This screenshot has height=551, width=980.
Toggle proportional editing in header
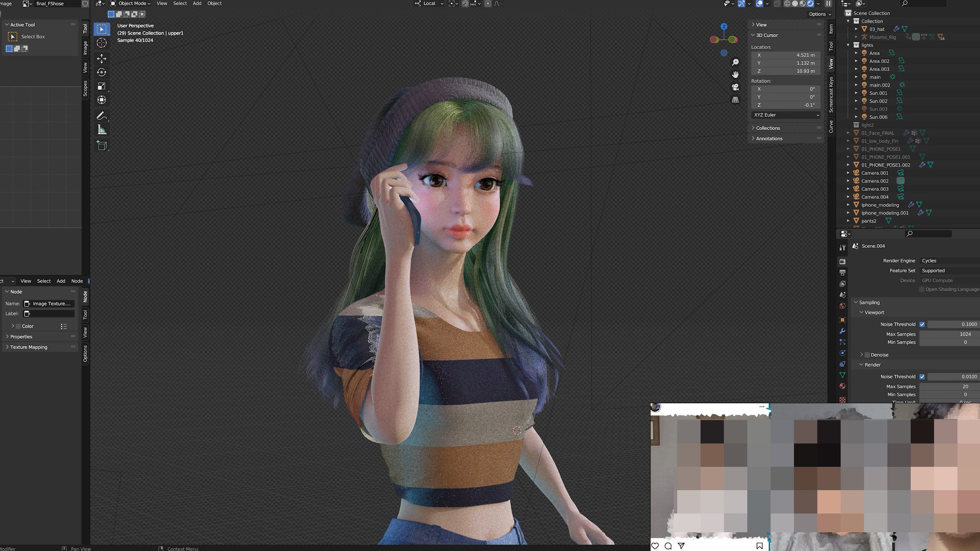click(488, 3)
